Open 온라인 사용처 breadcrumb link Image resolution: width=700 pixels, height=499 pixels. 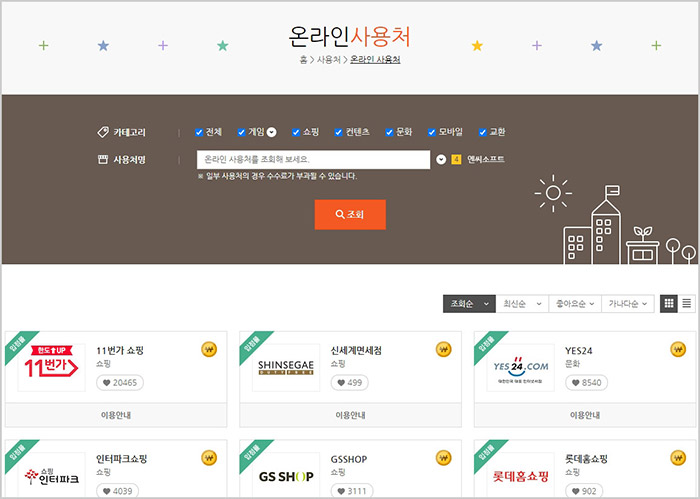(375, 60)
